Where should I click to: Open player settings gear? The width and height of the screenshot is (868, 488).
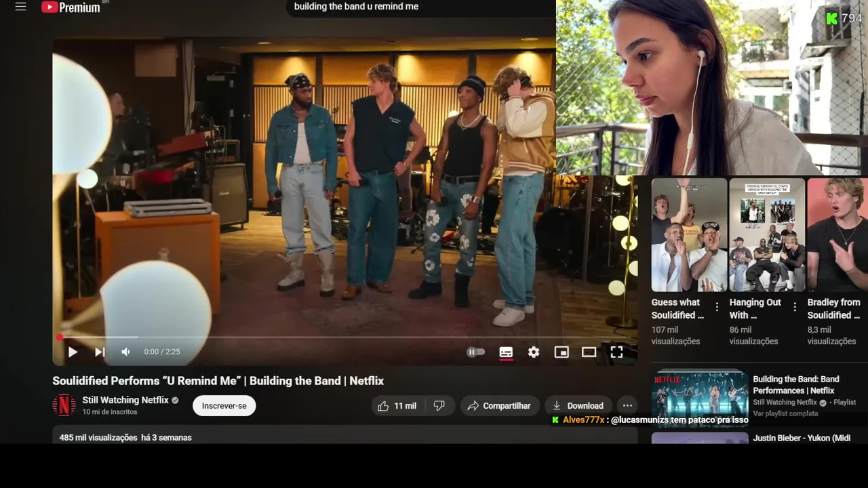pos(534,352)
